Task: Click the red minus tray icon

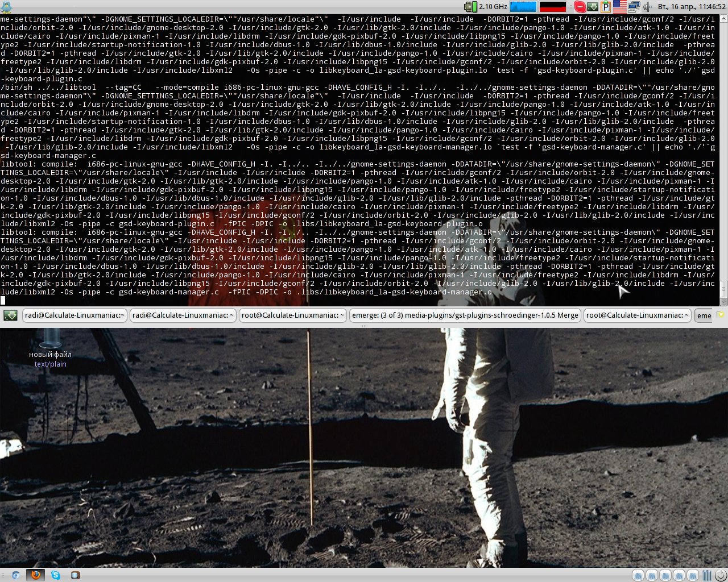Action: [x=580, y=6]
